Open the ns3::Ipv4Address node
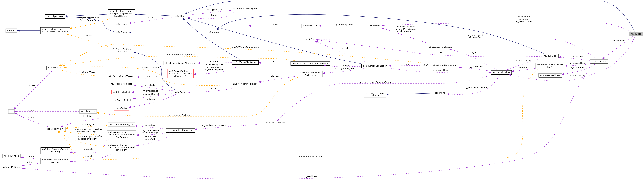The image size is (644, 180). click(11, 167)
